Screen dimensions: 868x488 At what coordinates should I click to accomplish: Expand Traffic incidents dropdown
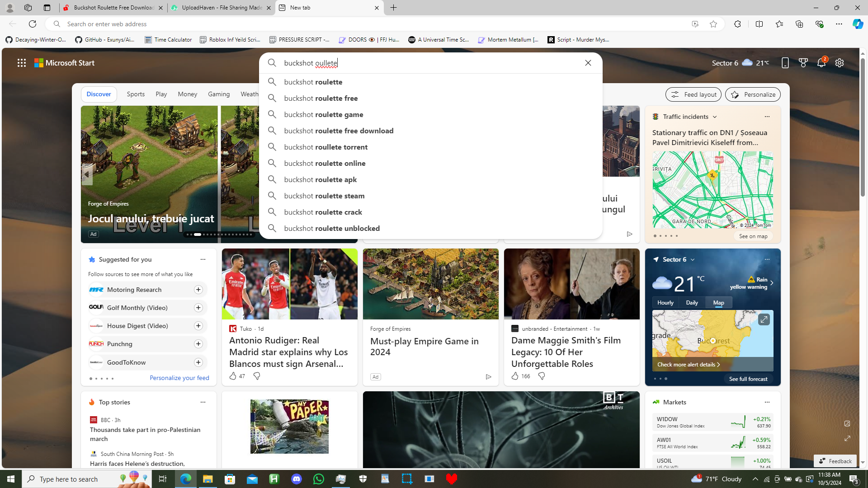[x=714, y=117]
